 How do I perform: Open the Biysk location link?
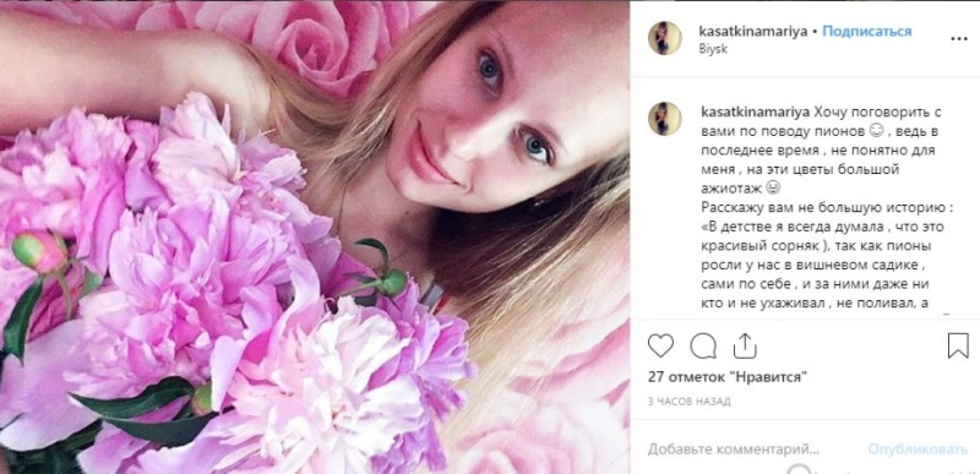[x=713, y=49]
